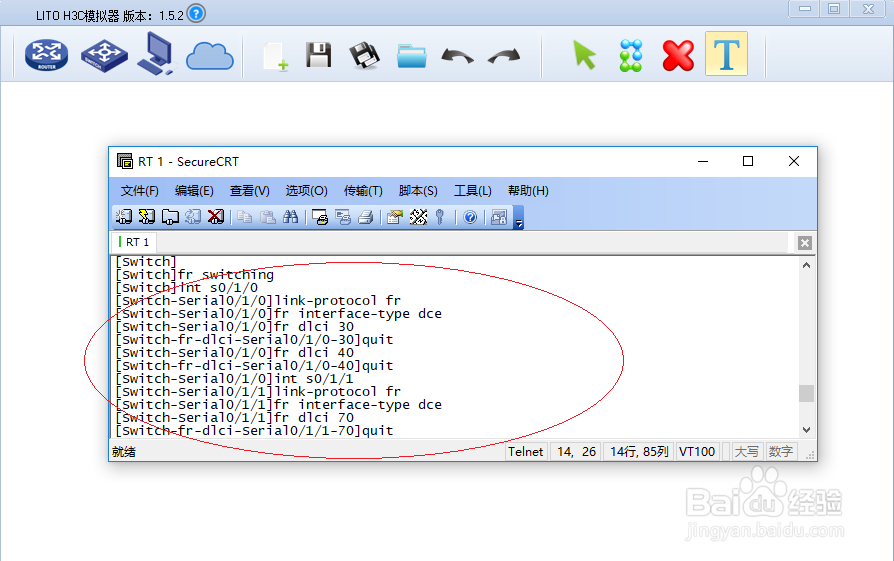The width and height of the screenshot is (894, 561).
Task: Minimize the SecureCRT window
Action: click(x=703, y=161)
